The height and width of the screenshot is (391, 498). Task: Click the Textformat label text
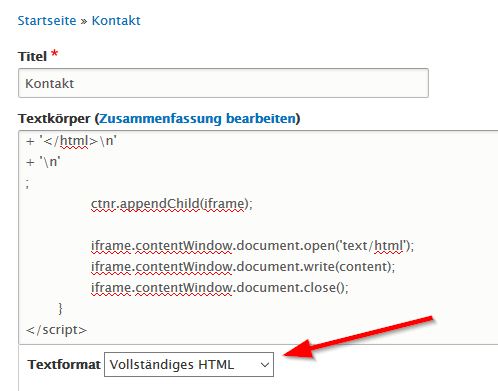pyautogui.click(x=64, y=364)
